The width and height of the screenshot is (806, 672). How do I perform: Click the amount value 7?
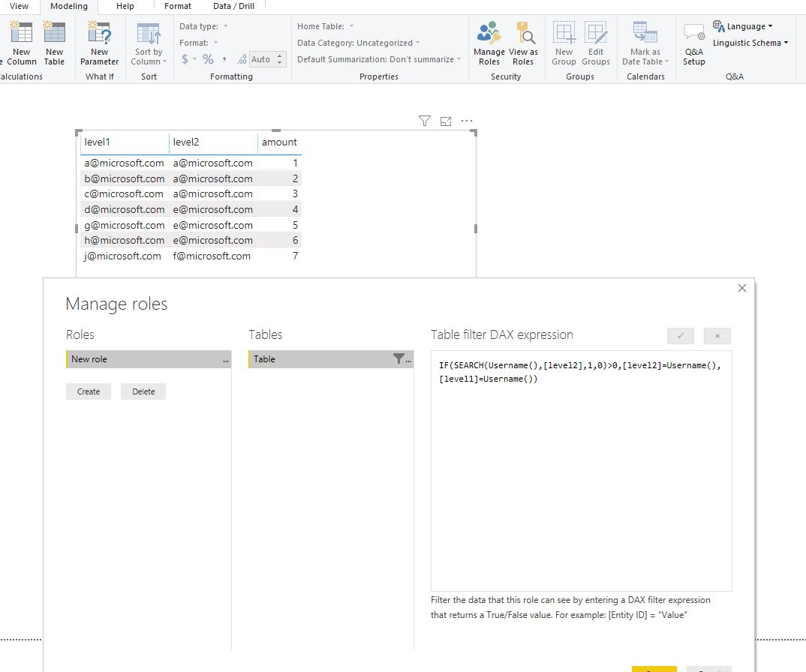click(295, 256)
